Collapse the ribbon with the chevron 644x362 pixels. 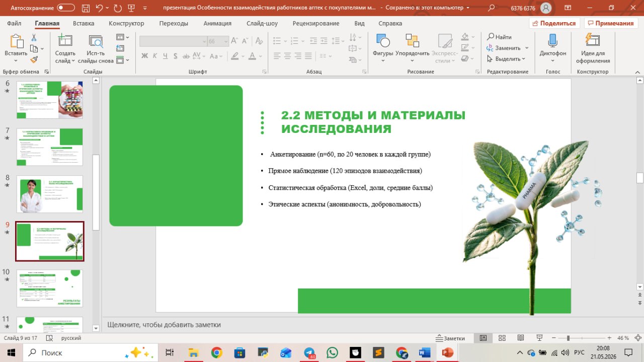click(x=637, y=71)
